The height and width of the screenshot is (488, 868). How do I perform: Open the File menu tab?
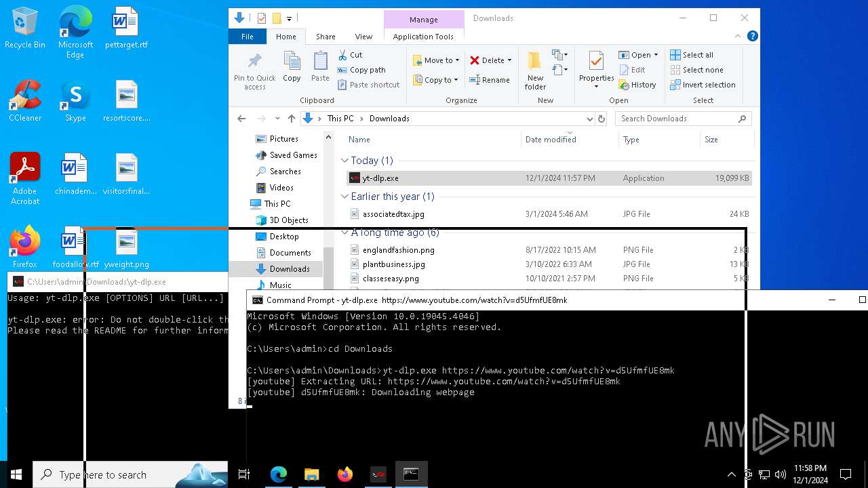click(x=247, y=37)
